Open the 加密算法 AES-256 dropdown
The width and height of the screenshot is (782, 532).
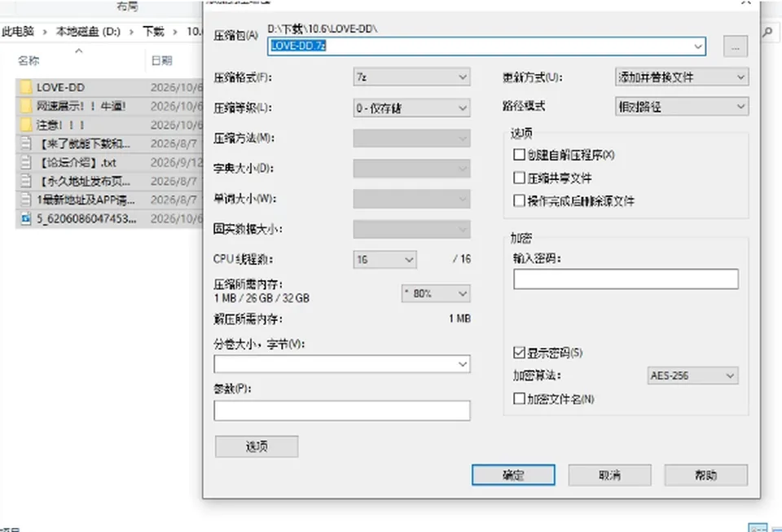[x=692, y=376]
